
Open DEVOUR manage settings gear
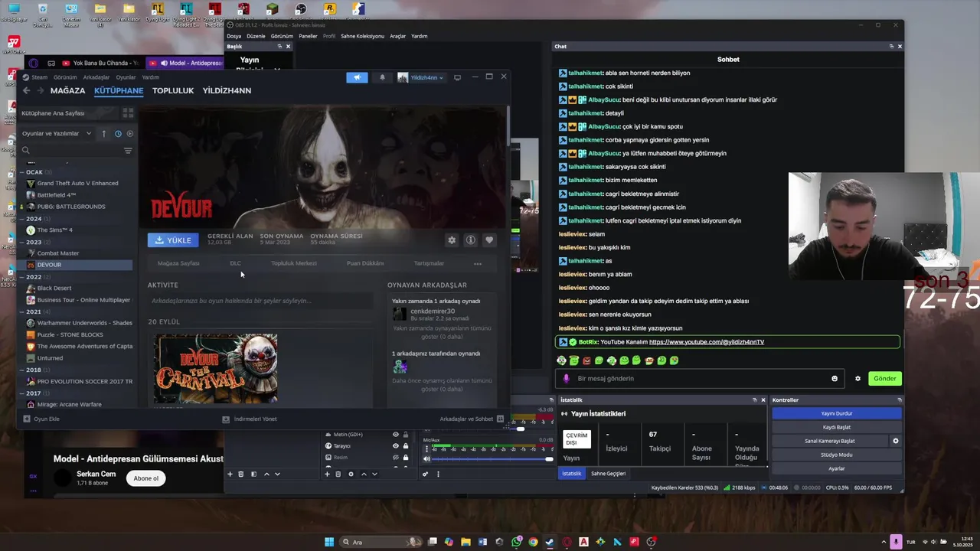(452, 240)
